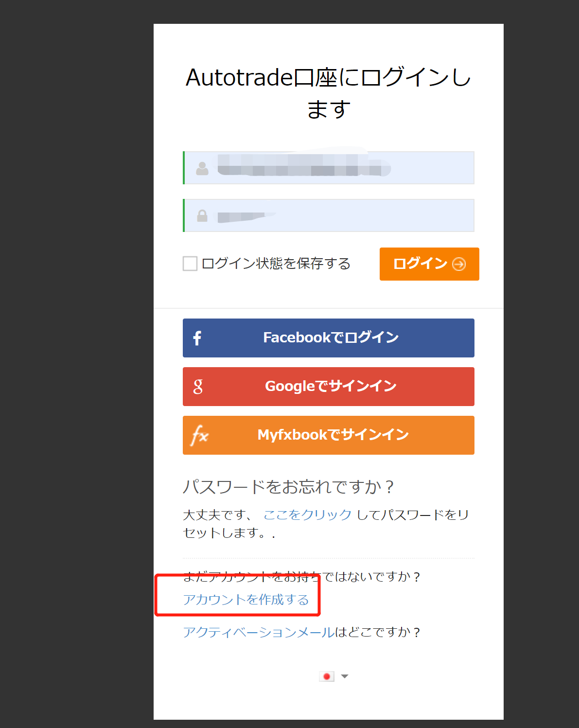Click the heading Autotrade口座にログインします
The image size is (579, 728).
(329, 93)
